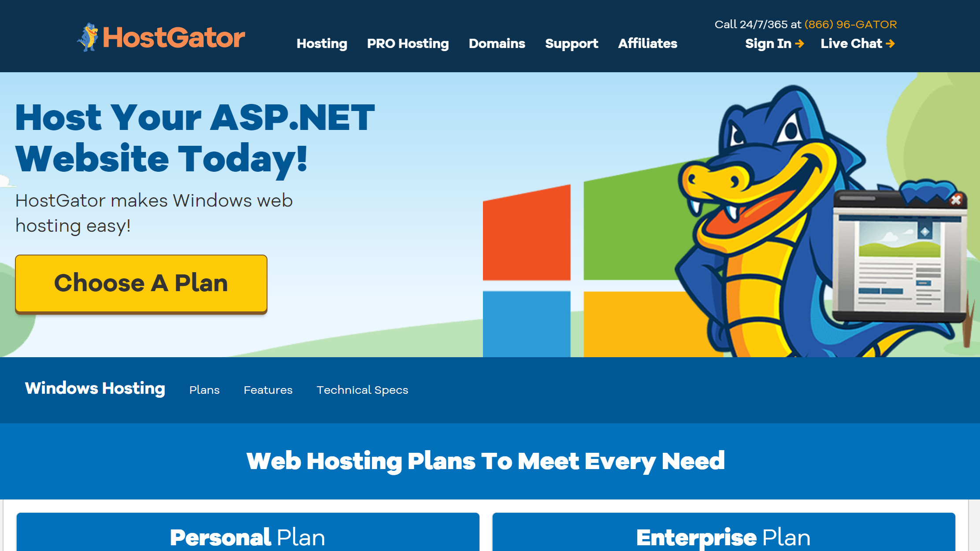980x551 pixels.
Task: Click the Hosting navigation menu item
Action: click(x=323, y=43)
